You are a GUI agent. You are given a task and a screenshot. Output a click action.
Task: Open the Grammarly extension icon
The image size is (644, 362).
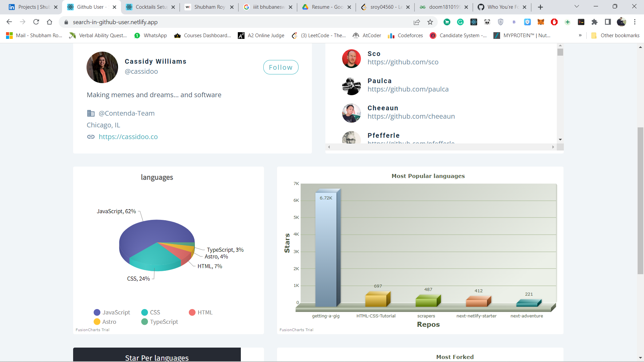[460, 22]
